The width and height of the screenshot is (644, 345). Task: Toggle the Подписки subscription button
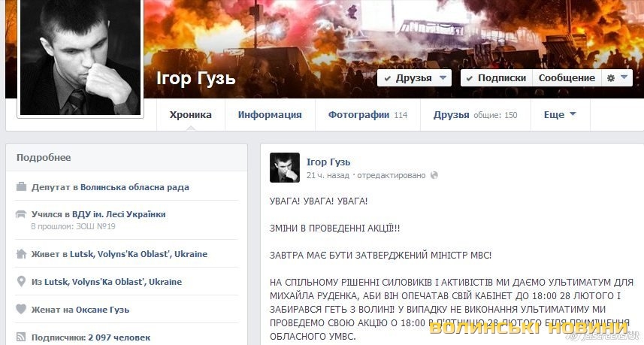pyautogui.click(x=497, y=77)
